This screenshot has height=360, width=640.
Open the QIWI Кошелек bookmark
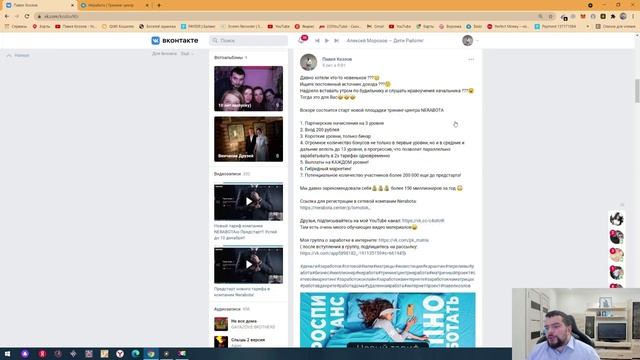coord(118,26)
